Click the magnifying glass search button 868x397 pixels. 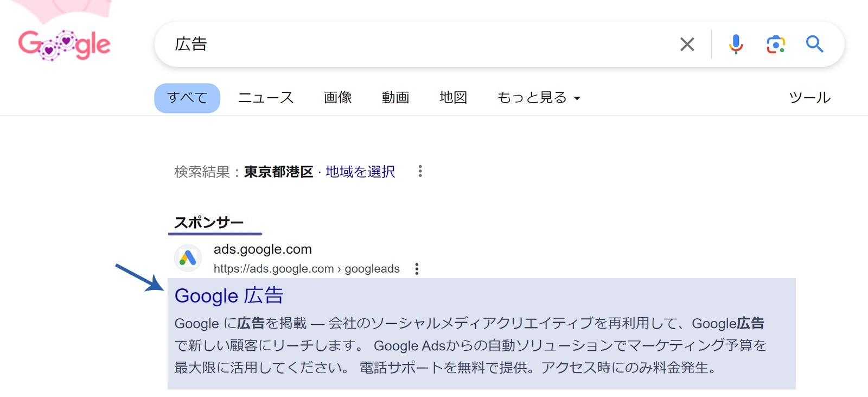coord(814,44)
